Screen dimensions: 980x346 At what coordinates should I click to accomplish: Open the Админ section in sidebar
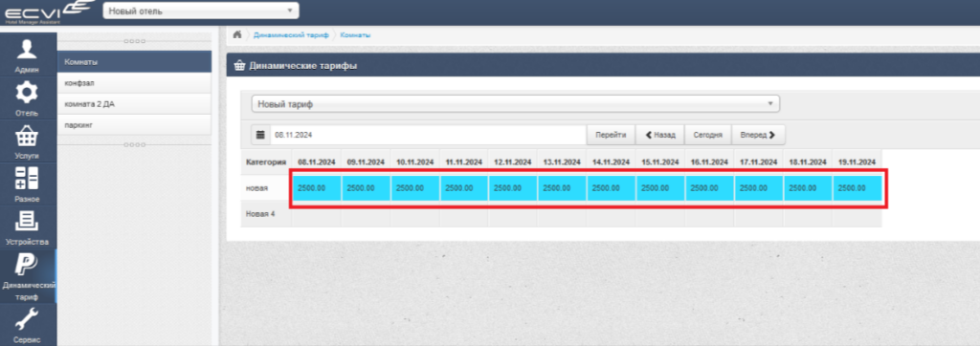tap(28, 54)
